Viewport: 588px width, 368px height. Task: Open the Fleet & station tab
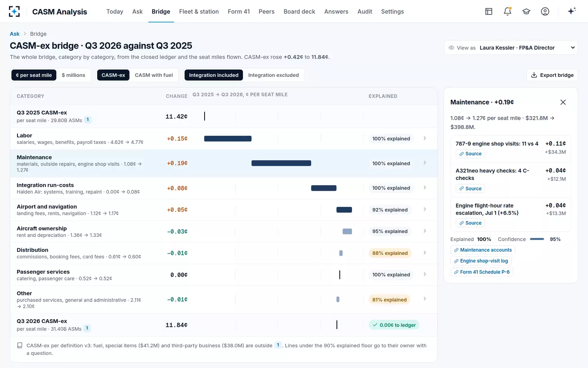coord(199,11)
